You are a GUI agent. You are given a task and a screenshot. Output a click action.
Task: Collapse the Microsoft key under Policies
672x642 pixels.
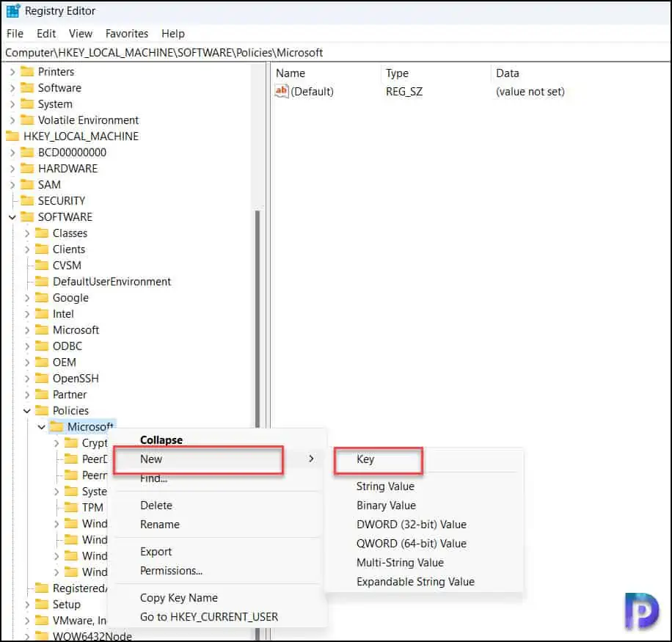[42, 427]
